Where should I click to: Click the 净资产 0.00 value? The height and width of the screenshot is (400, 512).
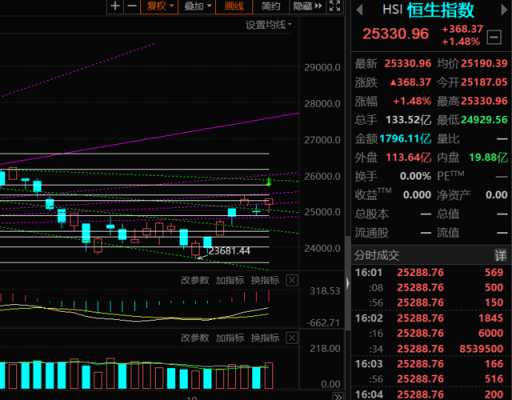pos(496,195)
